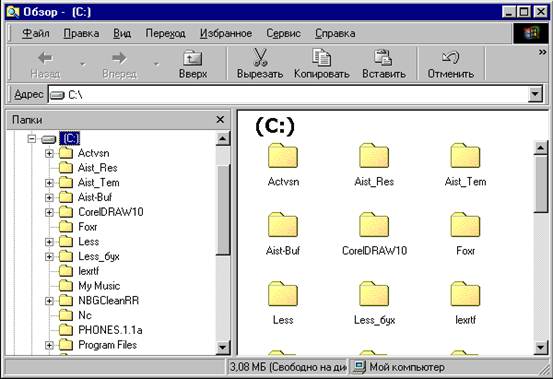The height and width of the screenshot is (379, 553).
Task: Select the Less folder icon in file pane
Action: click(283, 294)
